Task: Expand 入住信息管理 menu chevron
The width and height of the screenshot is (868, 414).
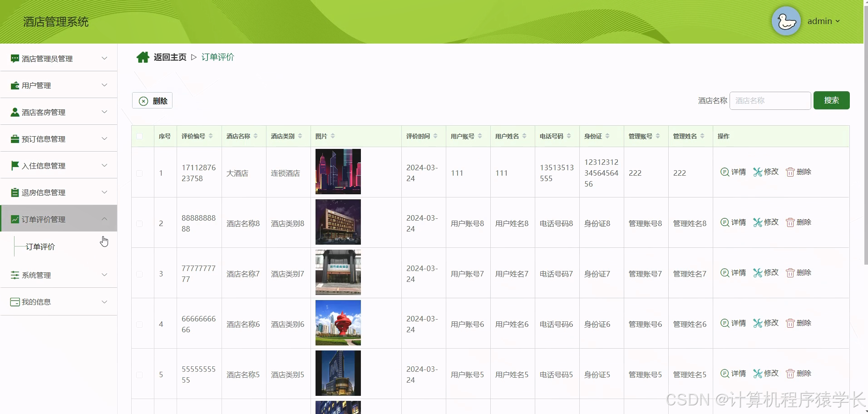Action: [104, 165]
